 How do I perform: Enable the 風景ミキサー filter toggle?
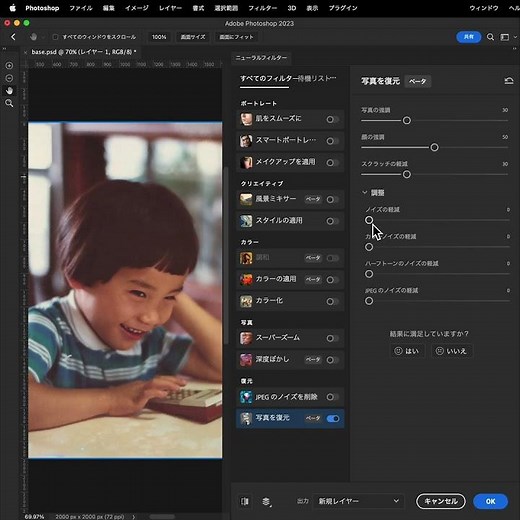coord(333,199)
